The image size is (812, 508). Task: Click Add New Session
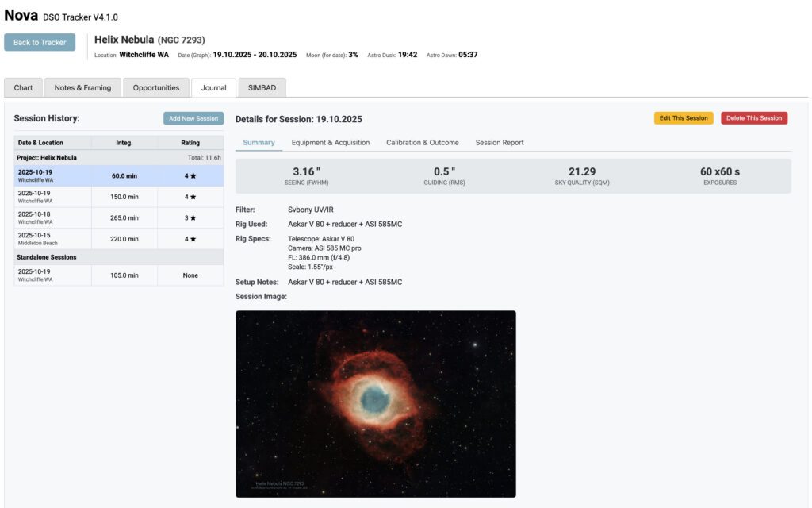click(193, 117)
